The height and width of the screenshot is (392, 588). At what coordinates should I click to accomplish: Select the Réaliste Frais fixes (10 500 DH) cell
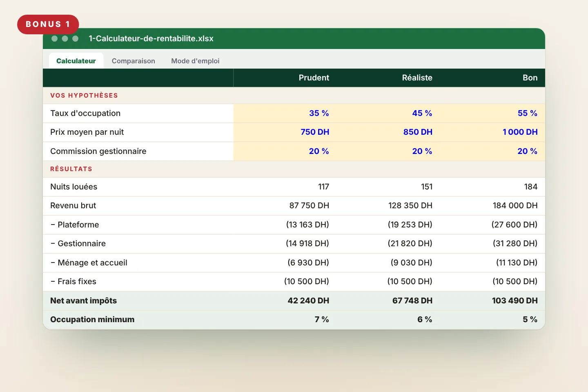tap(388, 281)
